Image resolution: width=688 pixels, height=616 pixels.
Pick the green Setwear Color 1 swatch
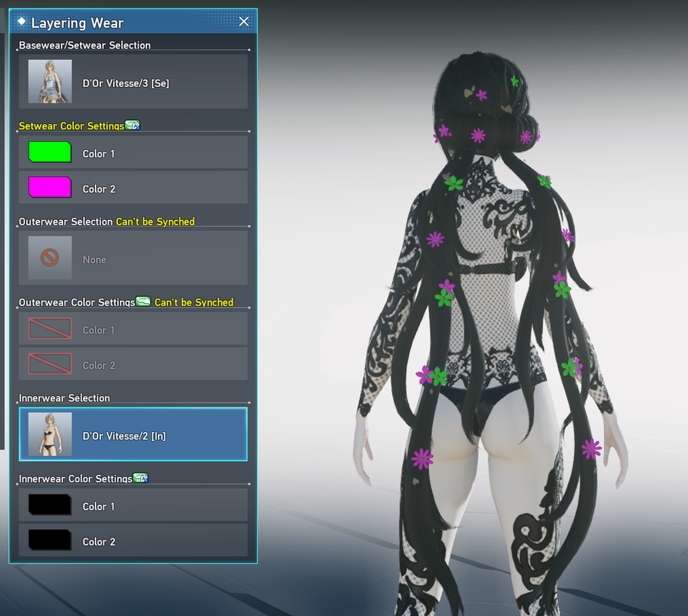[x=50, y=152]
